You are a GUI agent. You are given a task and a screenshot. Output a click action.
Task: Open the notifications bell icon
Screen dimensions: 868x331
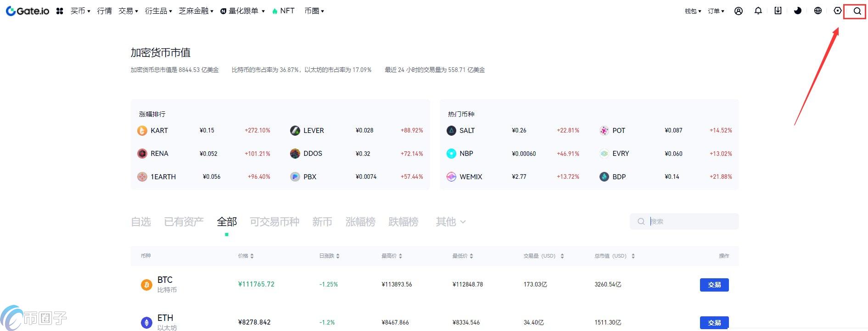[758, 11]
